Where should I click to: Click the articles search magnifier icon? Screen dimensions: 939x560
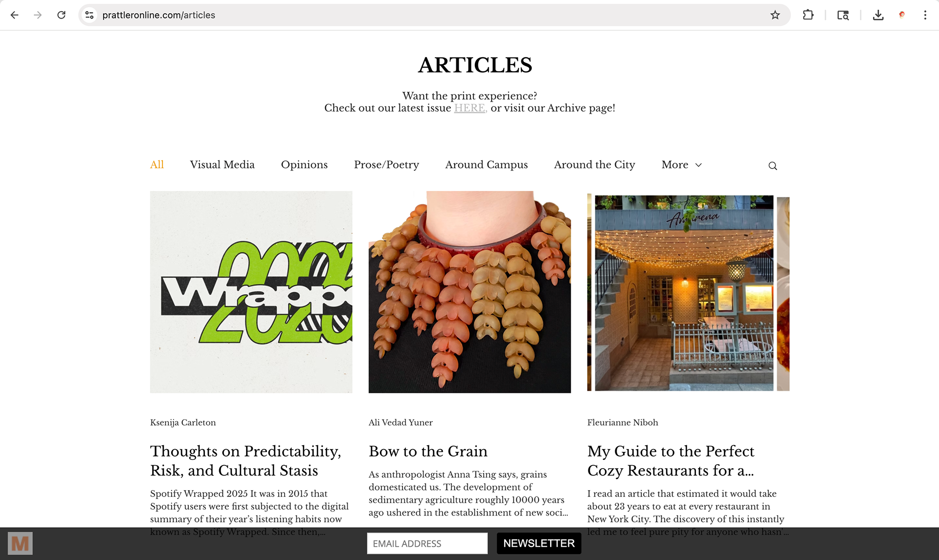point(773,166)
